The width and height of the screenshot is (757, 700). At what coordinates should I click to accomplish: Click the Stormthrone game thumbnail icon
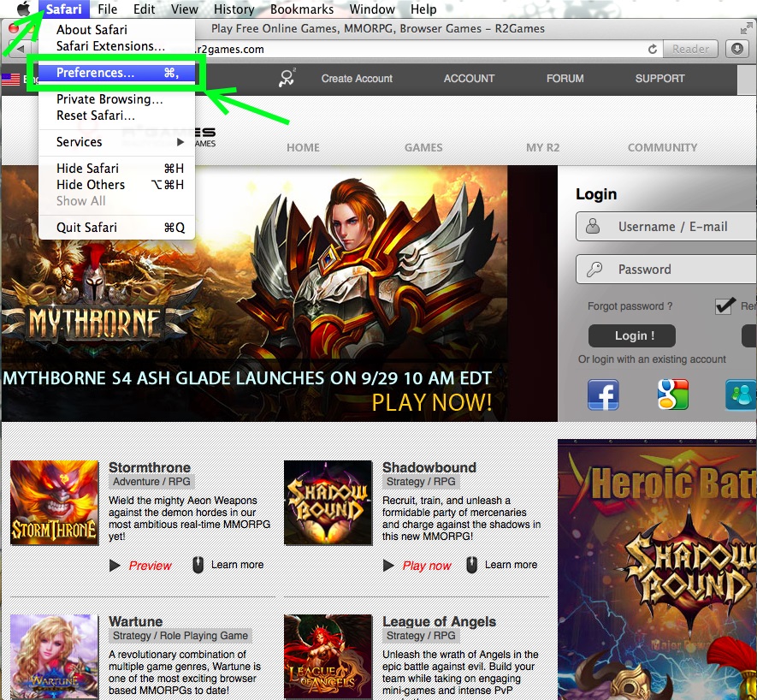pos(55,503)
